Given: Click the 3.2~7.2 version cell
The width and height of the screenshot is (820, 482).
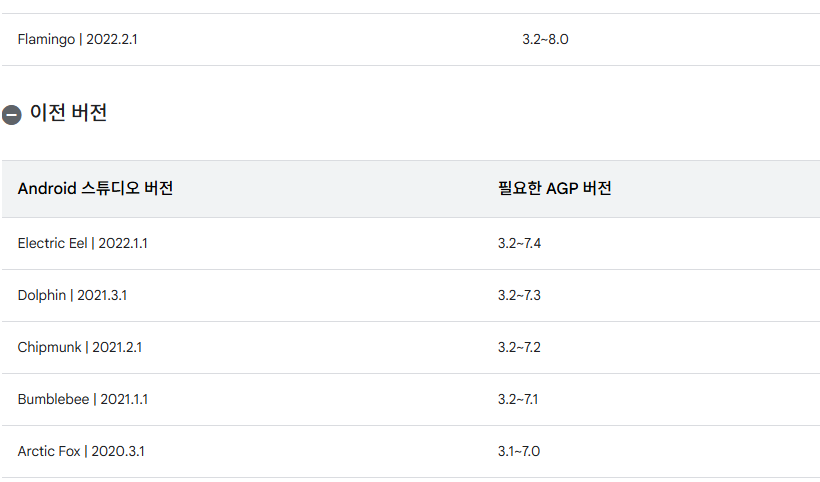Looking at the screenshot, I should coord(519,347).
